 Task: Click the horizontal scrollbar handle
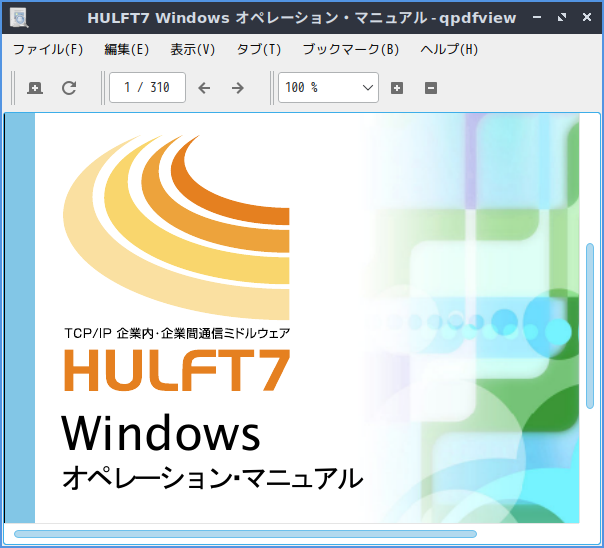(245, 534)
